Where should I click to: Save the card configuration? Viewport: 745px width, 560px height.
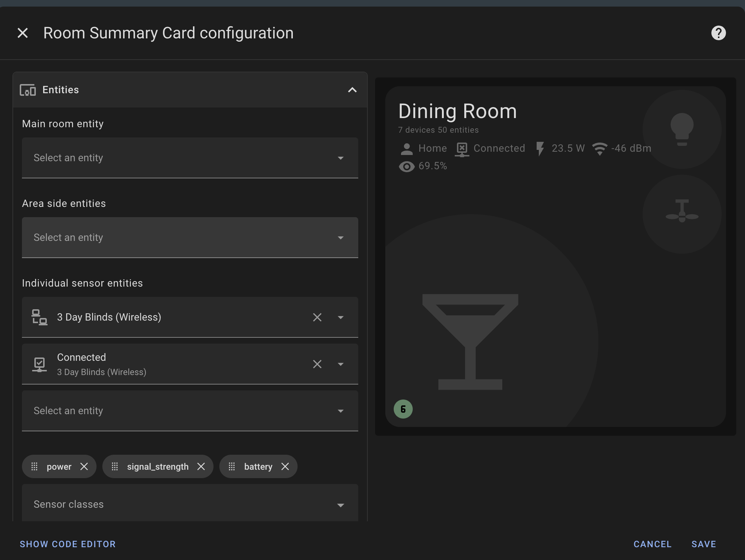[x=703, y=544]
